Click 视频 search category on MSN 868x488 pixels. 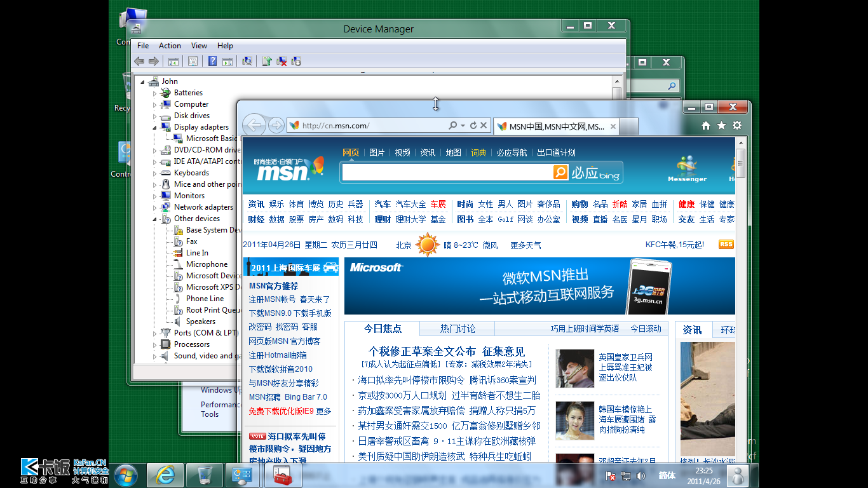point(402,152)
